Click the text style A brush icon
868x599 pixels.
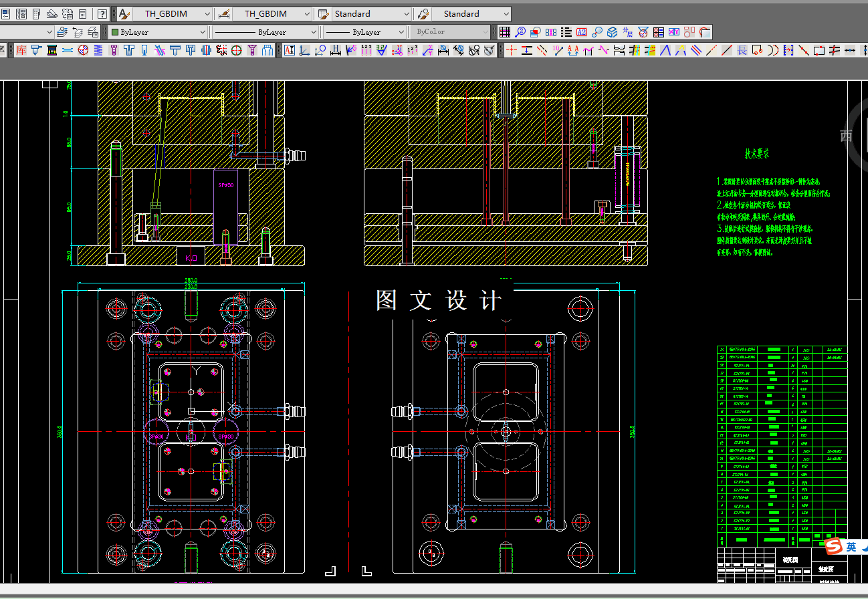coord(124,13)
